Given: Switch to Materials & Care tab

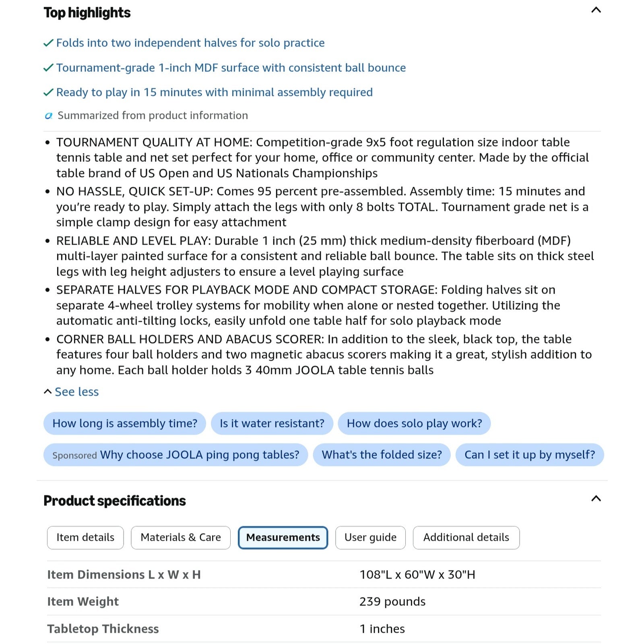Looking at the screenshot, I should pos(181,538).
